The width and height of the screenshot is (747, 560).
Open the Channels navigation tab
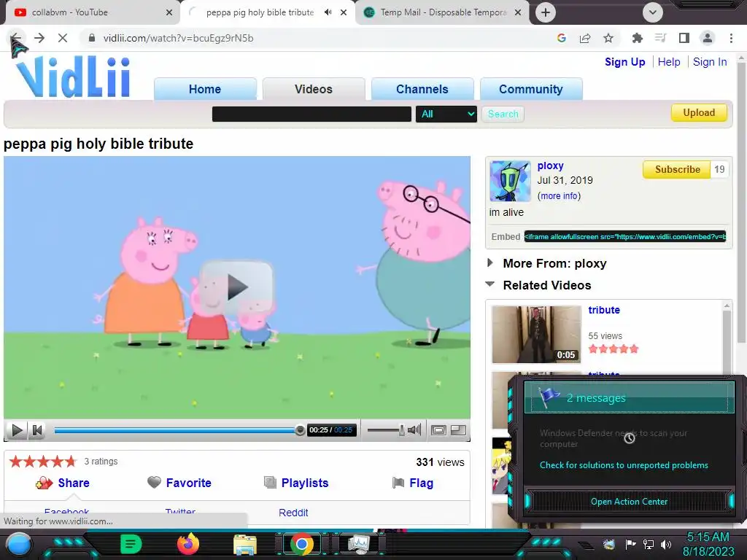pos(422,89)
